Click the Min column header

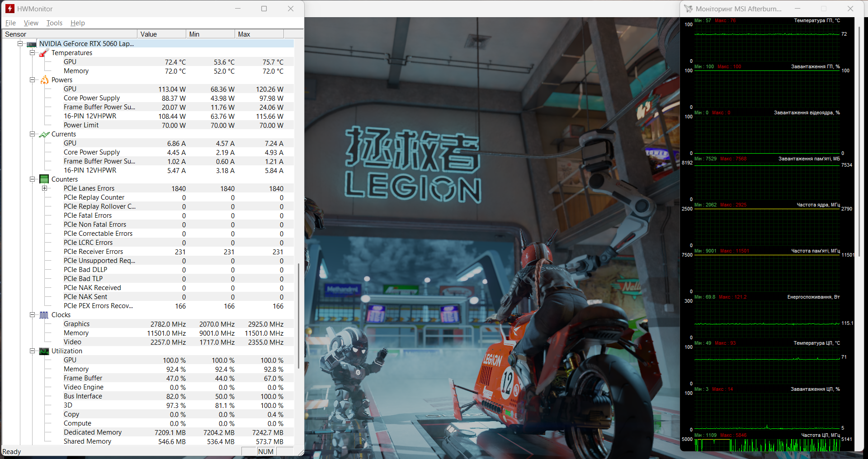pyautogui.click(x=210, y=34)
